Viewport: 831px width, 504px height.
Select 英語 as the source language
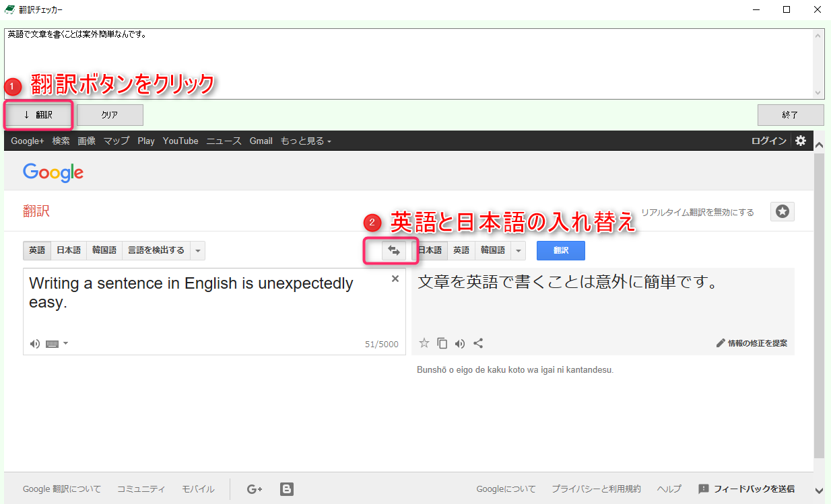(x=37, y=250)
